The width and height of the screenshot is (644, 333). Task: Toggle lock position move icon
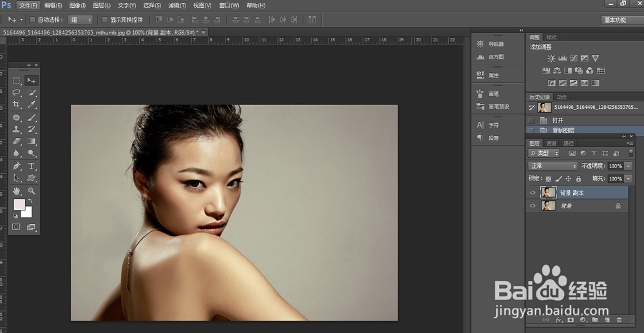(x=569, y=178)
